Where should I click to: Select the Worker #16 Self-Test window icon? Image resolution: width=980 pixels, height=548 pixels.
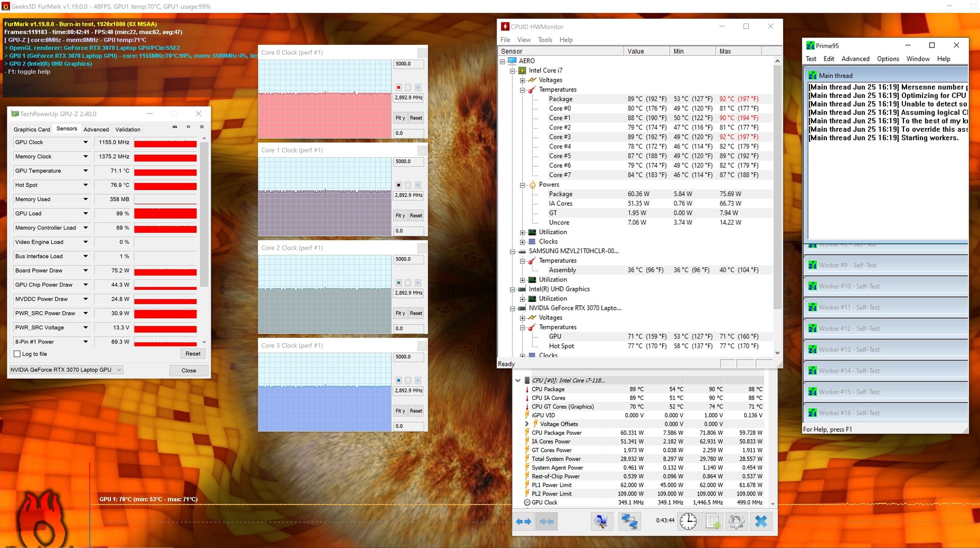(812, 413)
